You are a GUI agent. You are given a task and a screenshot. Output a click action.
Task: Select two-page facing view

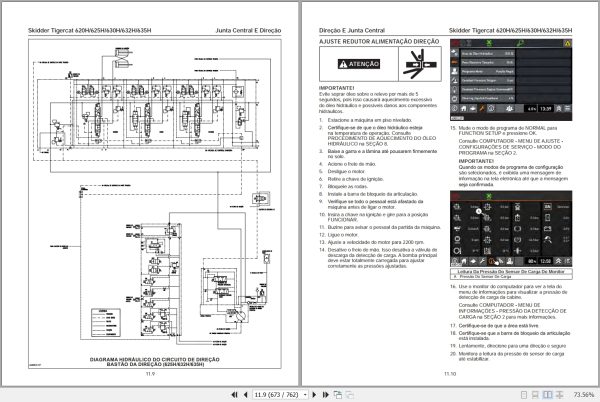[x=548, y=394]
